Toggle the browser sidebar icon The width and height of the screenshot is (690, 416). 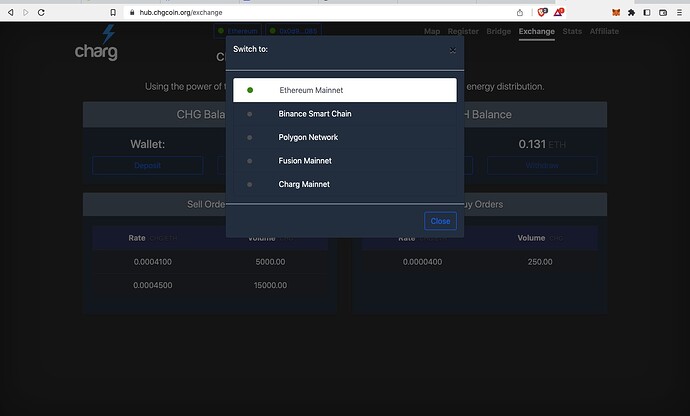(x=647, y=12)
